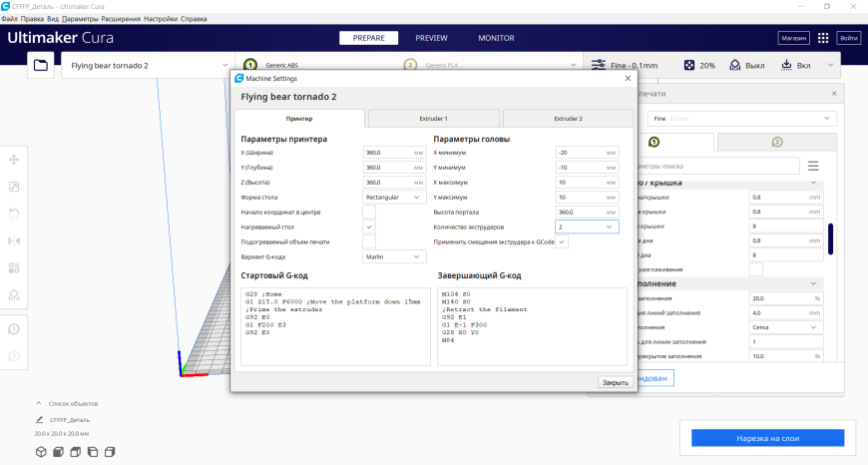Click the pencil icon next to CFFFP_Деталь
The height and width of the screenshot is (465, 868).
[x=40, y=420]
